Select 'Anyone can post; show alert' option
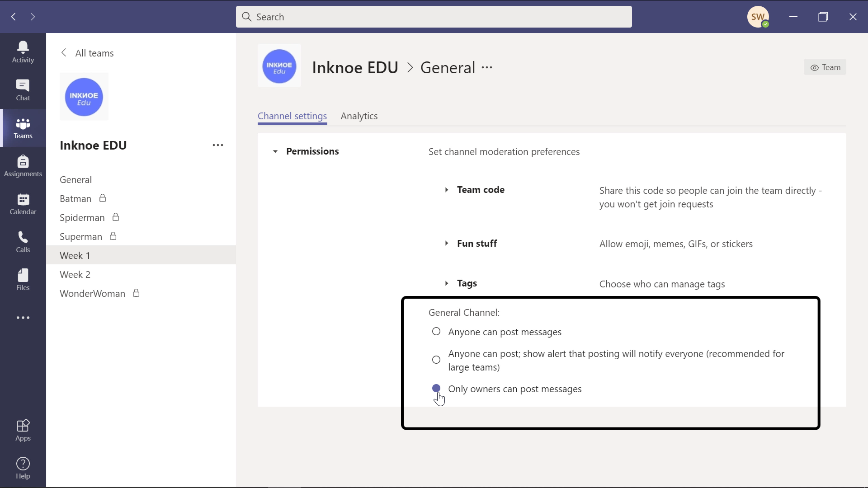Screen dimensions: 868x488 point(436,360)
